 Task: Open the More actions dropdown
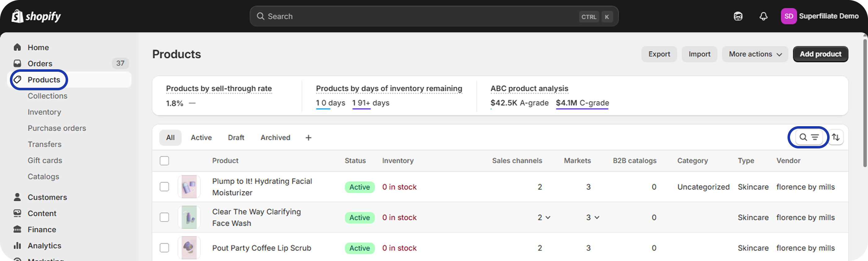click(755, 54)
